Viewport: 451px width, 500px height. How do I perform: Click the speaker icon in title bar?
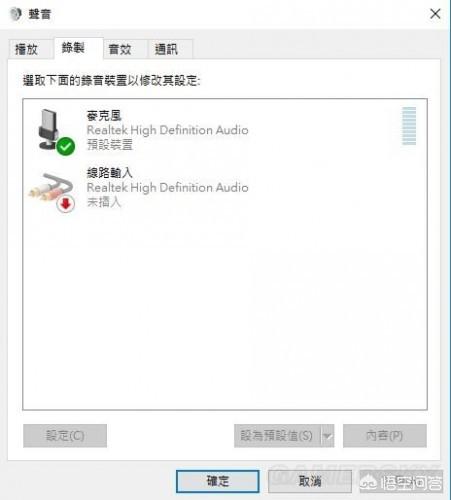pos(15,14)
